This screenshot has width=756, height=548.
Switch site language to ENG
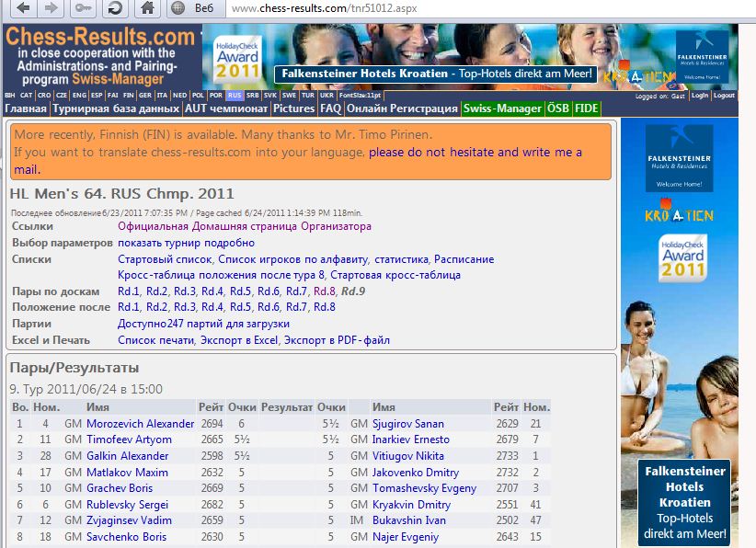tap(79, 96)
